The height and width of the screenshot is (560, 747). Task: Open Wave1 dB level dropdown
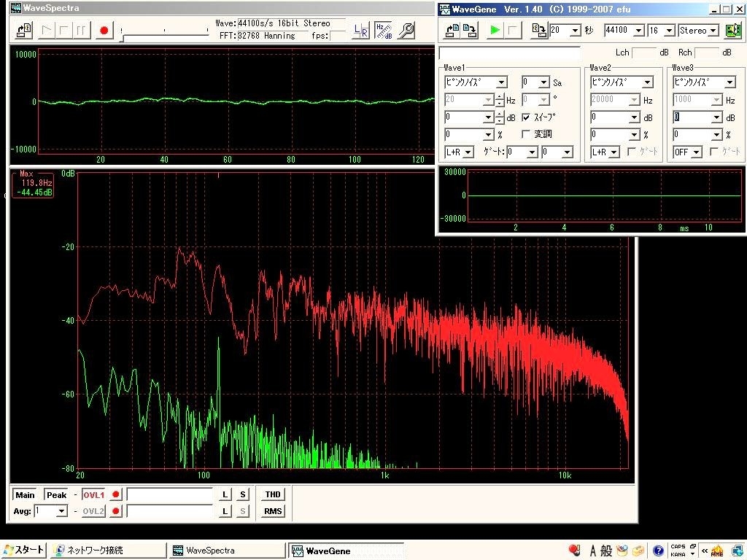(x=488, y=117)
